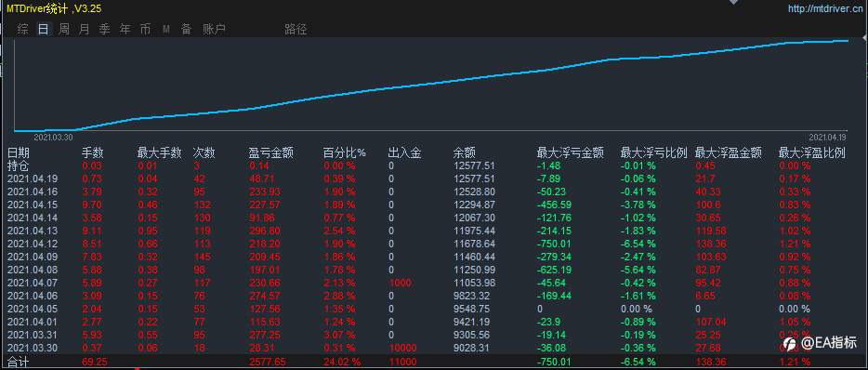Image resolution: width=868 pixels, height=370 pixels.
Task: Click floating profit 119.58
Action: tap(710, 231)
